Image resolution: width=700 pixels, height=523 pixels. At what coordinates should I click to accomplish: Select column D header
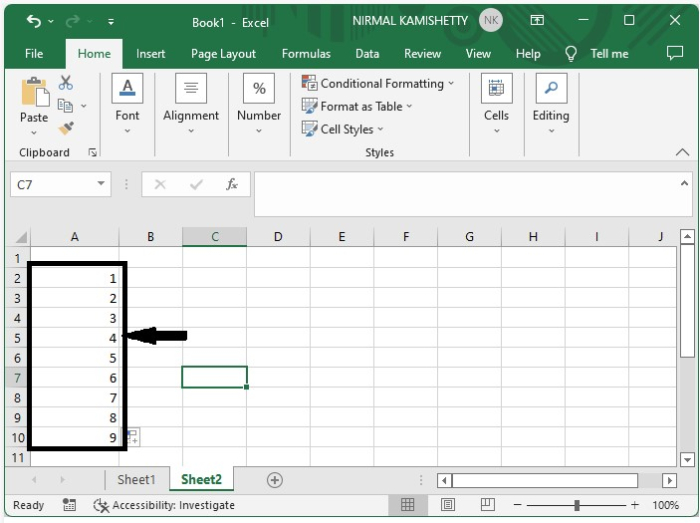(278, 237)
